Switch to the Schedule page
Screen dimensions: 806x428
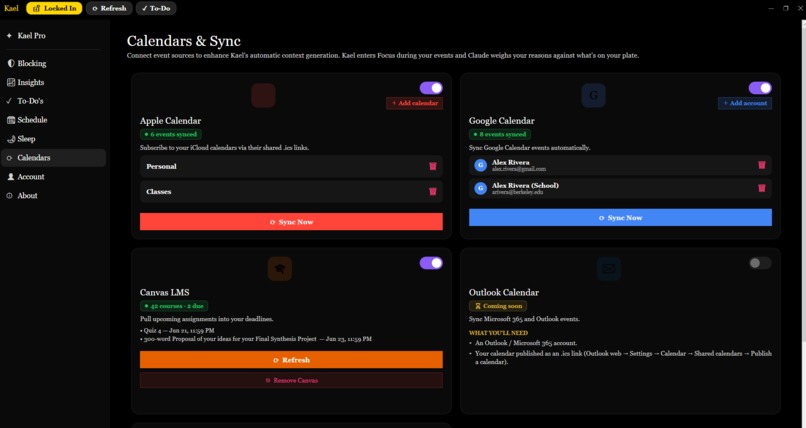(x=53, y=120)
